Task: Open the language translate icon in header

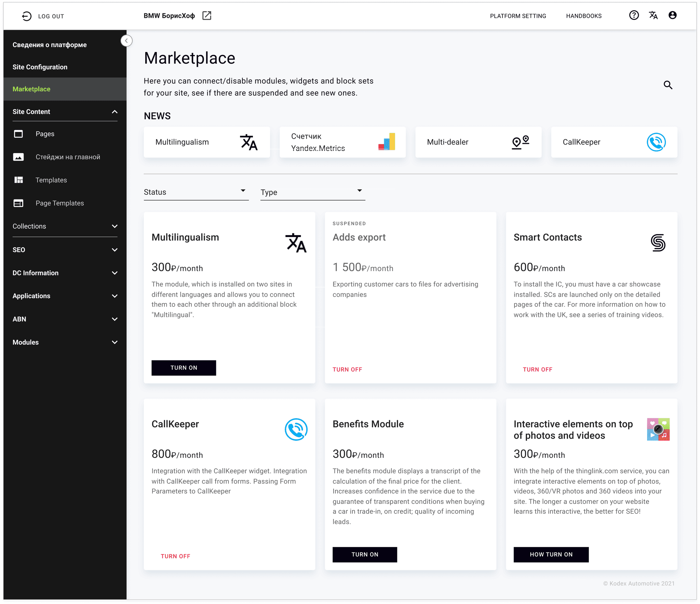Action: [653, 15]
